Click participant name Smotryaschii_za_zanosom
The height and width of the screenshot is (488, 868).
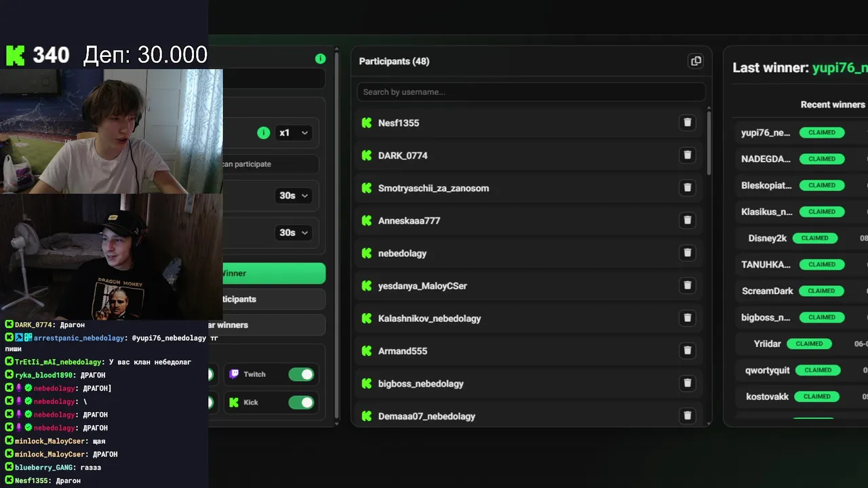coord(433,188)
